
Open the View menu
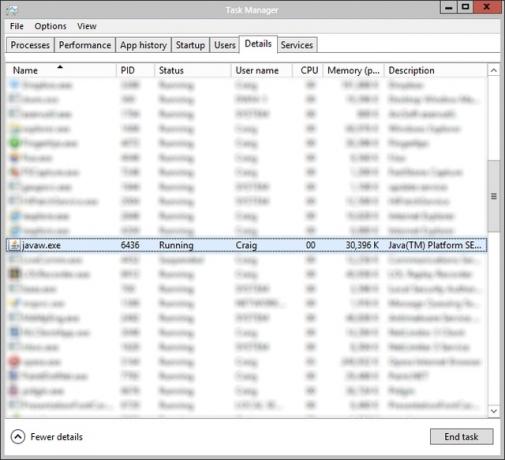pos(87,26)
